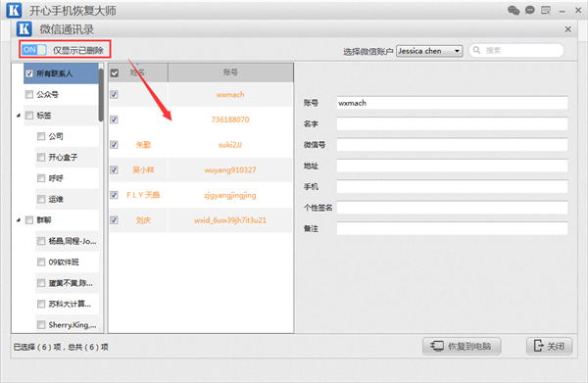Select 所有联系人 in the tree
The image size is (588, 383).
pos(61,73)
